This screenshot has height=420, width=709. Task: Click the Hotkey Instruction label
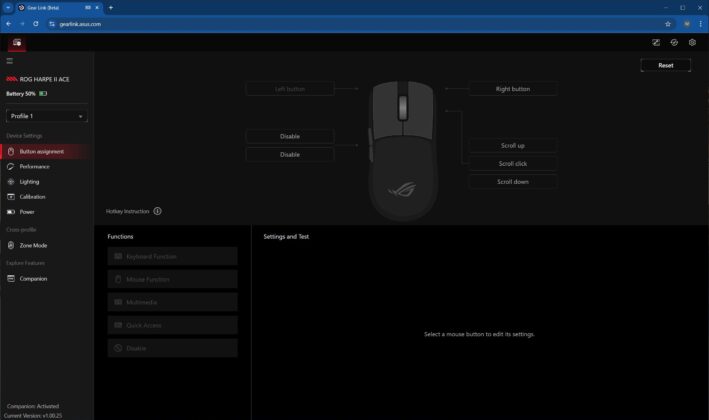pyautogui.click(x=128, y=211)
